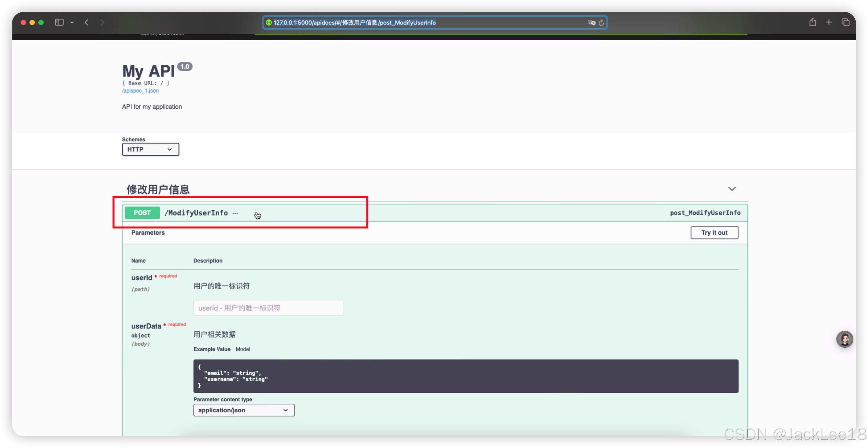Viewport: 868px width, 448px height.
Task: Open the Share icon in toolbar
Action: (x=812, y=22)
